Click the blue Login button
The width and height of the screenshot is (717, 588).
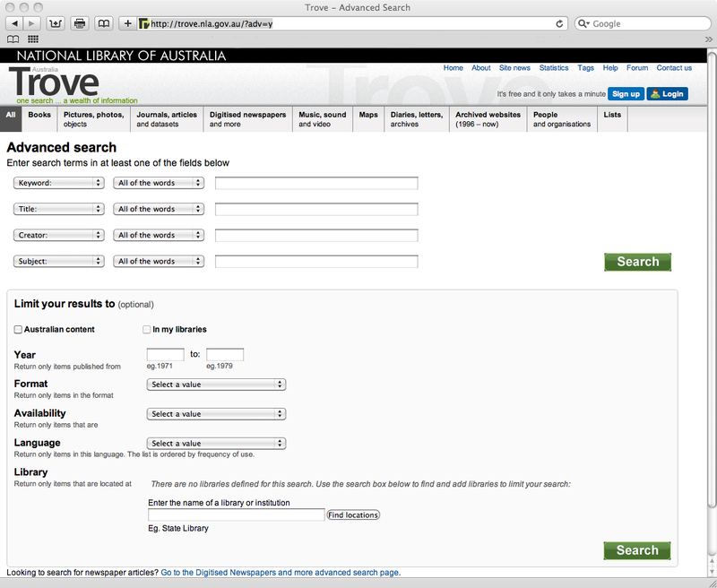coord(667,93)
